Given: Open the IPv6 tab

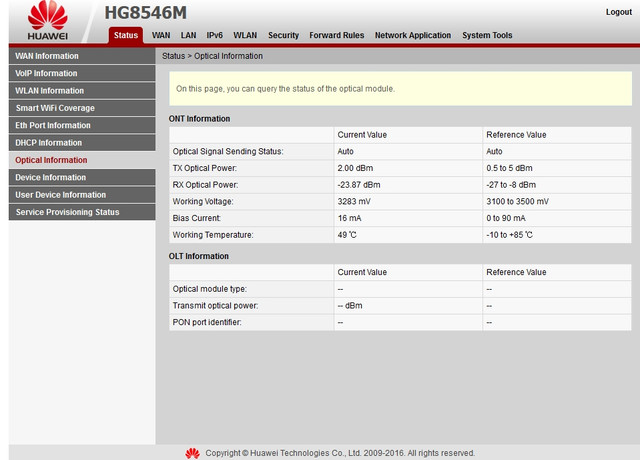Looking at the screenshot, I should tap(214, 35).
